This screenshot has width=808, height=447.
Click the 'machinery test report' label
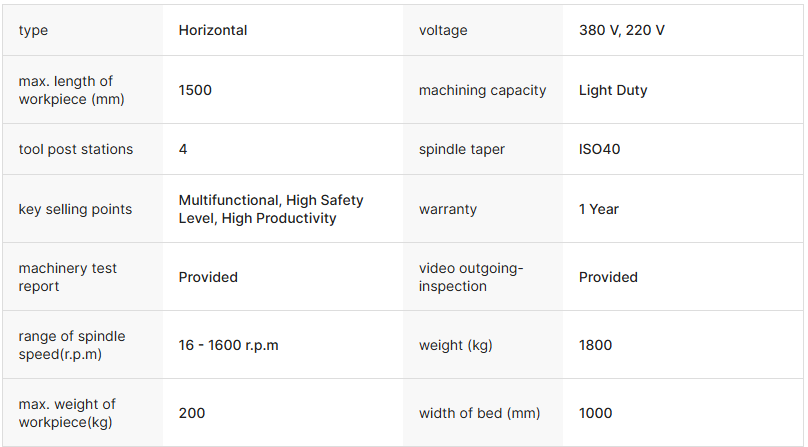pos(68,277)
